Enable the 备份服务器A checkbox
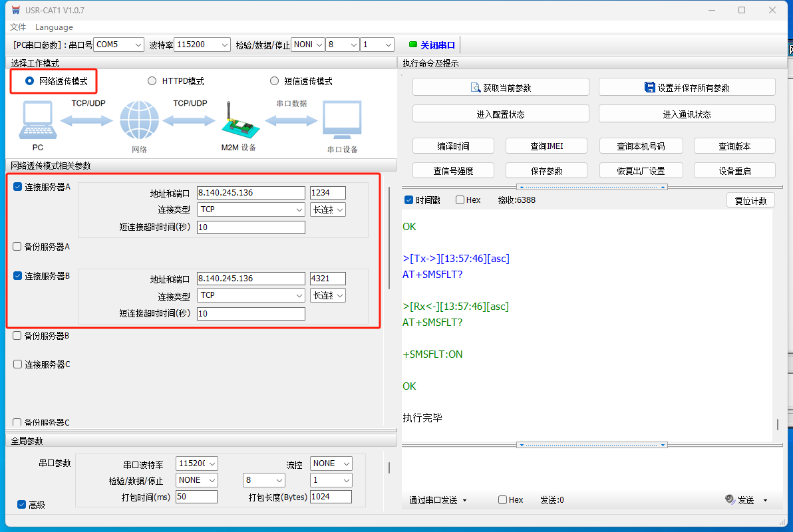Viewport: 793px width, 532px height. (17, 247)
